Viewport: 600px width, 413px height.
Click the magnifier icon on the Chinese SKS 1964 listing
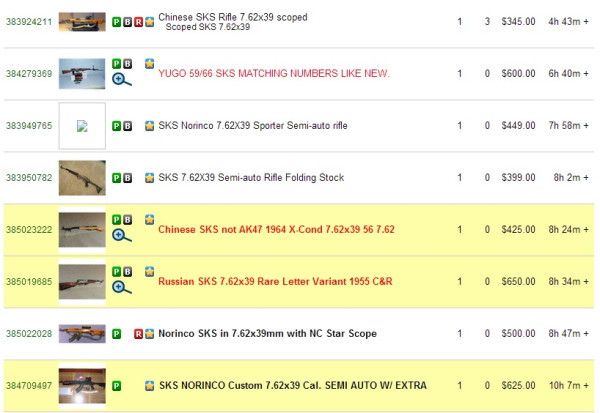click(122, 235)
